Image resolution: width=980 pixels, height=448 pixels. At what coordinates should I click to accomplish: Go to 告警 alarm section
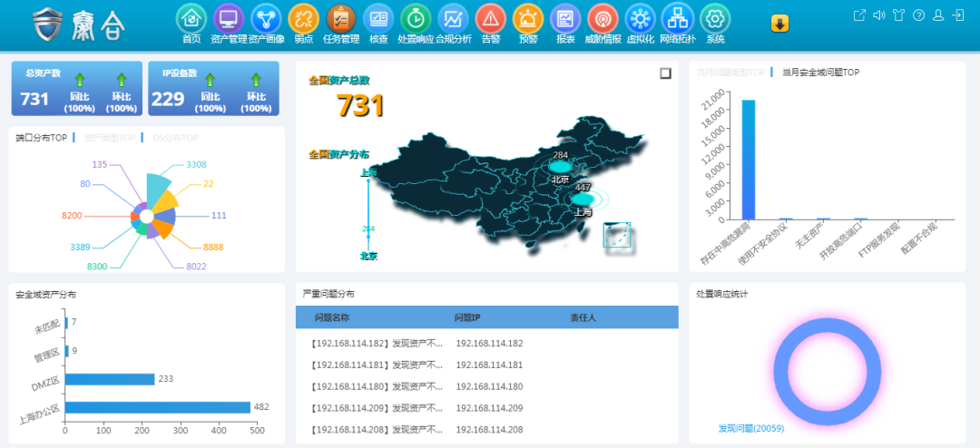(490, 18)
